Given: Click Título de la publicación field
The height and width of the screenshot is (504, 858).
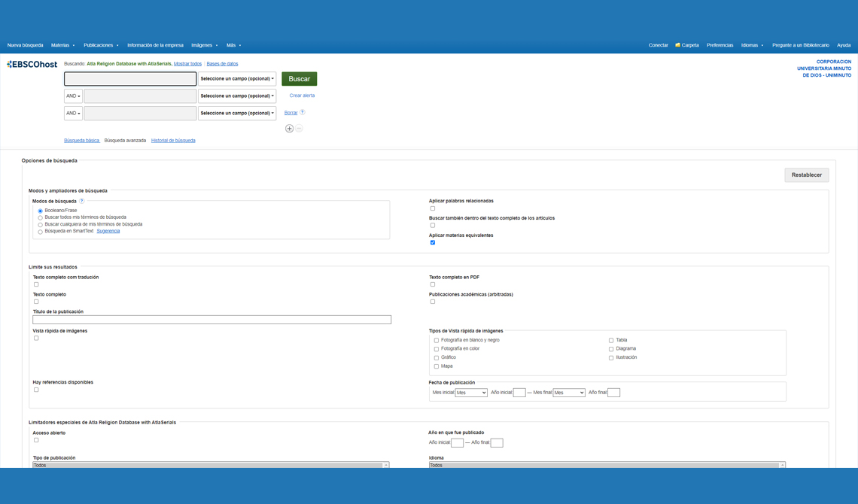Looking at the screenshot, I should (211, 320).
